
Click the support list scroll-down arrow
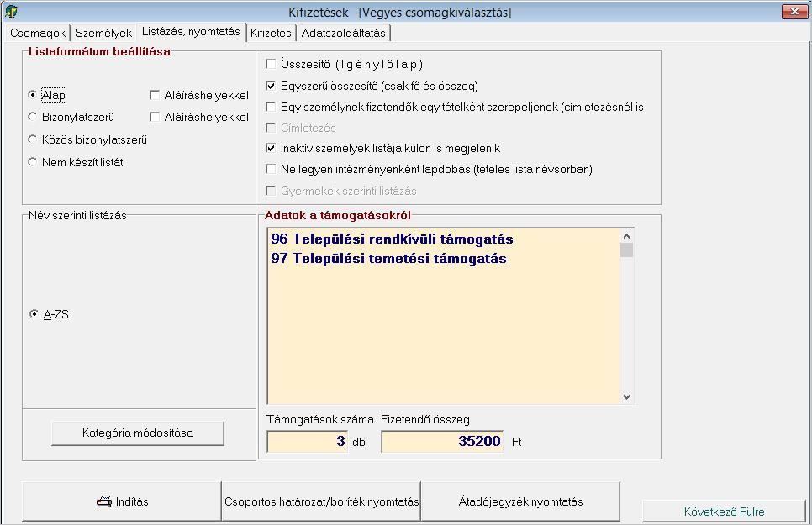tap(626, 396)
